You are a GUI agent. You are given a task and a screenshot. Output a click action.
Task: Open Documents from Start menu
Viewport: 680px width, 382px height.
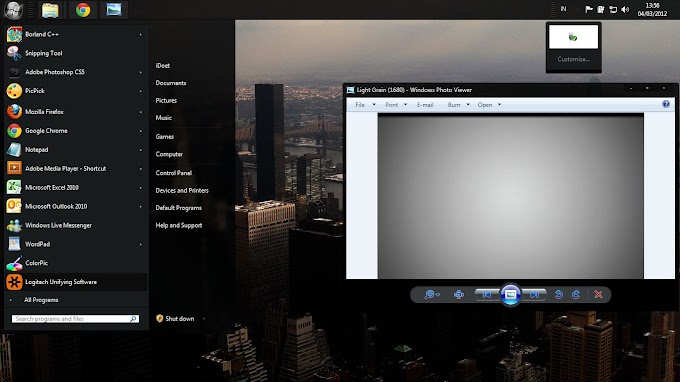pyautogui.click(x=171, y=83)
